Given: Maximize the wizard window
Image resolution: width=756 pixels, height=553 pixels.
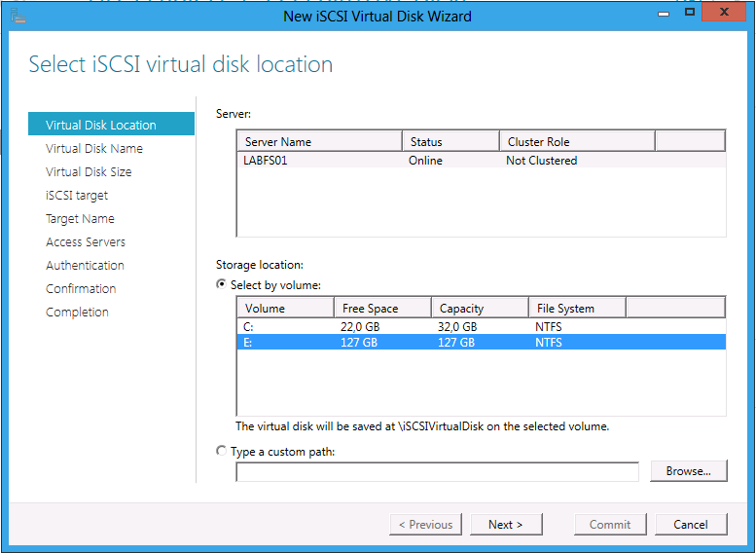Looking at the screenshot, I should pyautogui.click(x=690, y=12).
